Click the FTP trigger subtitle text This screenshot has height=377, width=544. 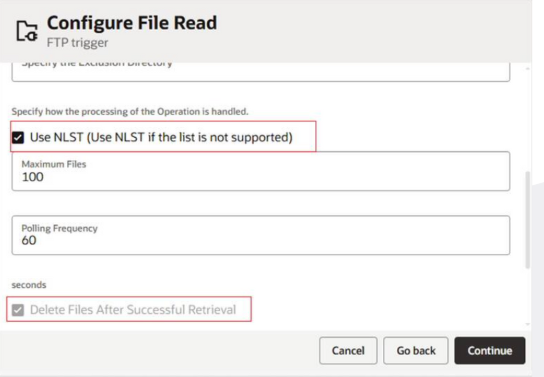(x=77, y=43)
